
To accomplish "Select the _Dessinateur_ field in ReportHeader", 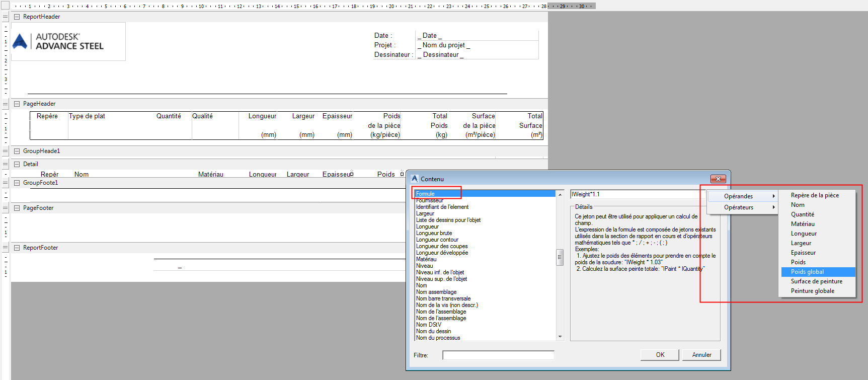I will 478,55.
